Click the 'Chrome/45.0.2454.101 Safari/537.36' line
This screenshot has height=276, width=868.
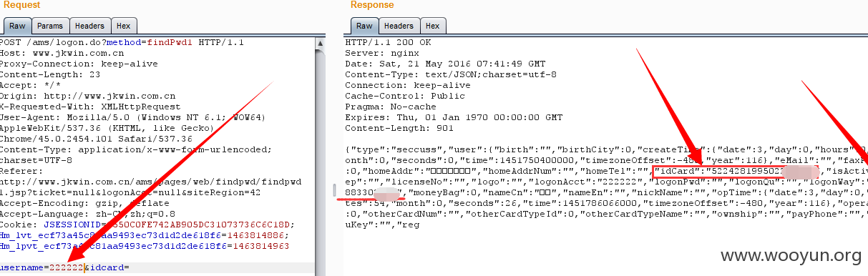click(x=96, y=139)
